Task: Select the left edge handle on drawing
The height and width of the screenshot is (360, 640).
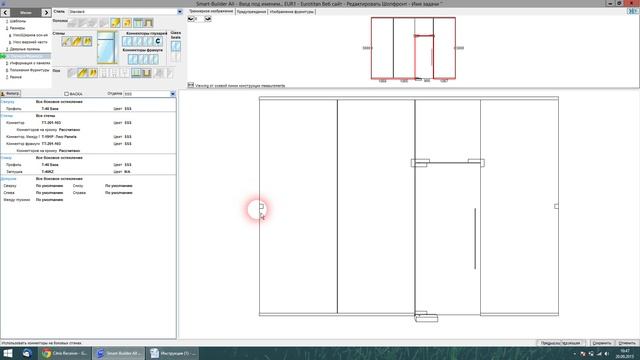Action: click(261, 207)
